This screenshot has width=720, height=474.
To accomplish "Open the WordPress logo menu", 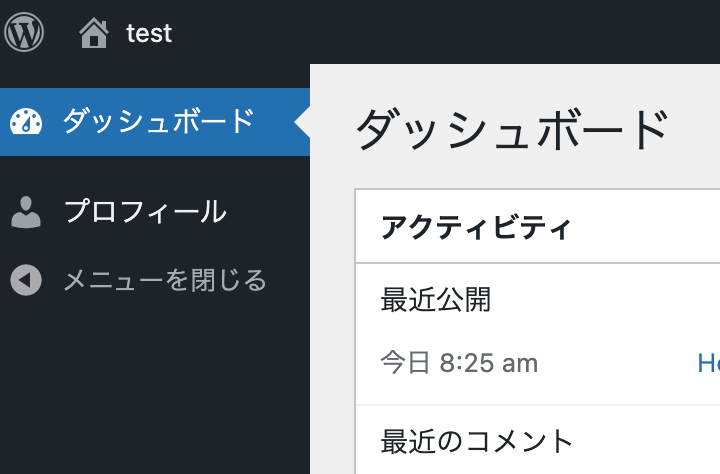I will point(24,32).
